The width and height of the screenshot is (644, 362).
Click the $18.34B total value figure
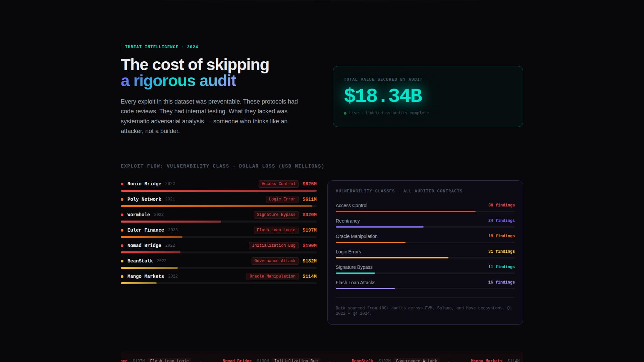(383, 96)
